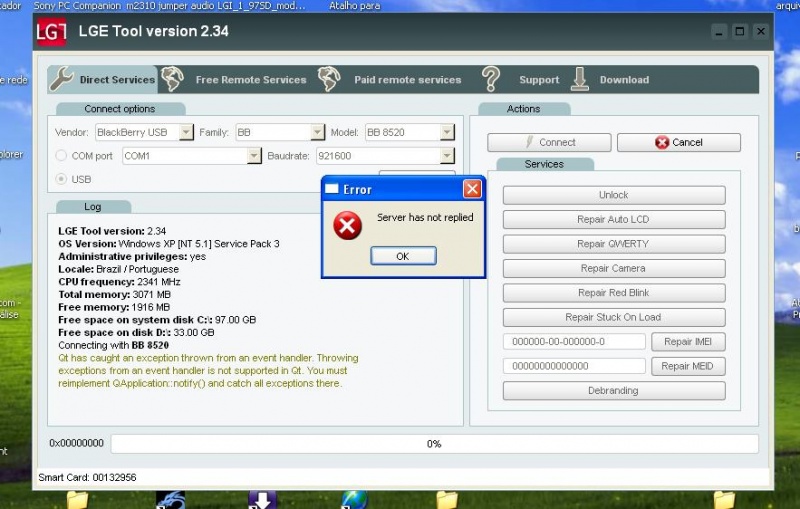Click the globe icon beside Paid remote services
The height and width of the screenshot is (509, 800).
point(329,80)
